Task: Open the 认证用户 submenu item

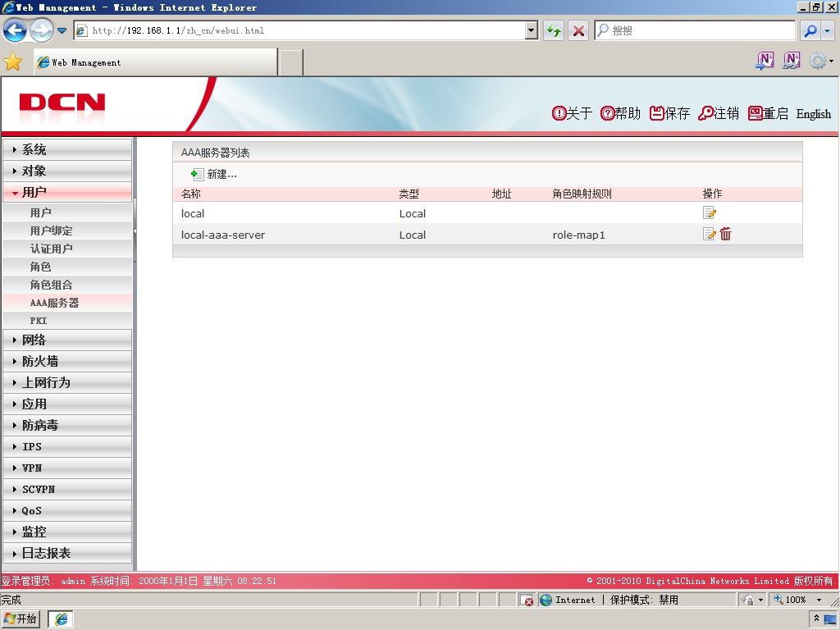Action: (67, 249)
